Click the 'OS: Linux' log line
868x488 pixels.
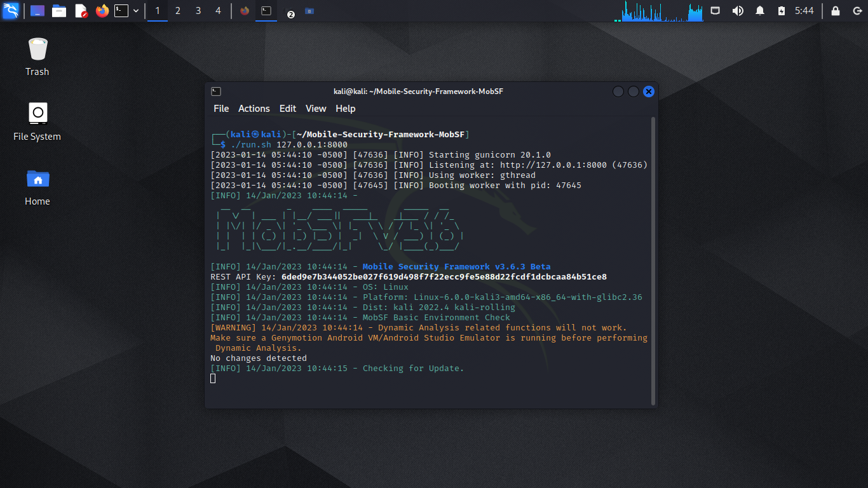pyautogui.click(x=309, y=287)
